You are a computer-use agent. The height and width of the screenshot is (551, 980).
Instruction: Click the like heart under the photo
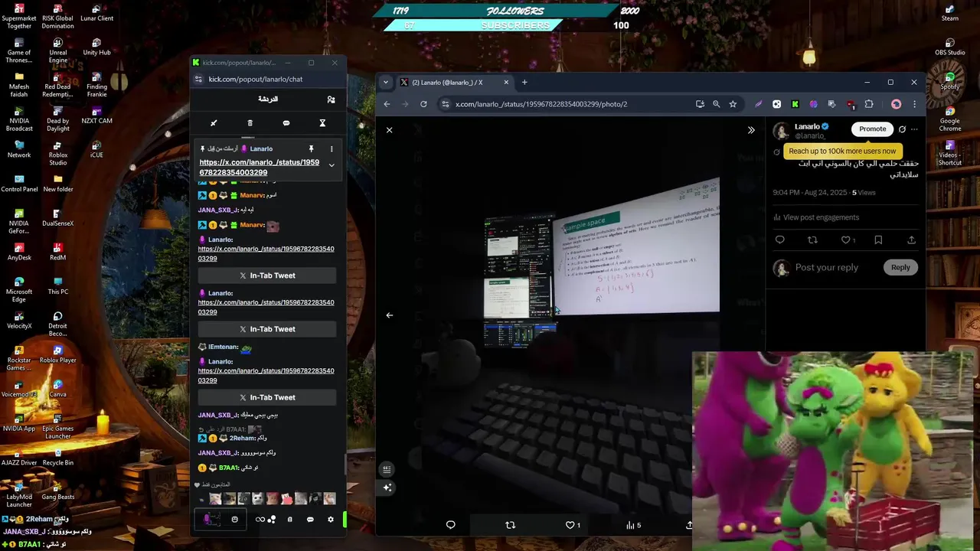570,525
